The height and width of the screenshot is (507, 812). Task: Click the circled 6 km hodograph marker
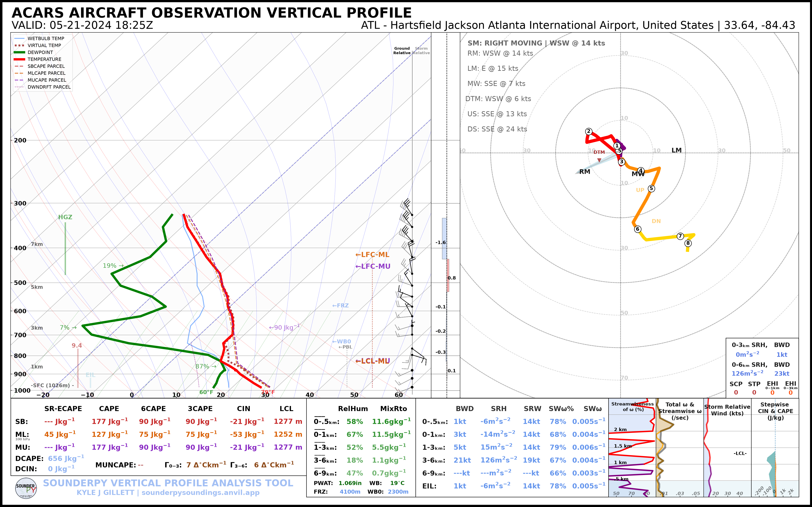[638, 229]
